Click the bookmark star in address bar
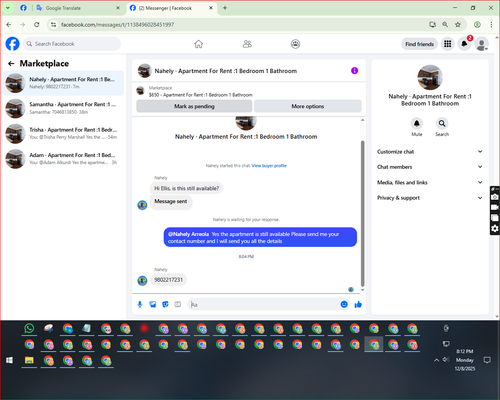The height and width of the screenshot is (400, 500). coord(458,25)
